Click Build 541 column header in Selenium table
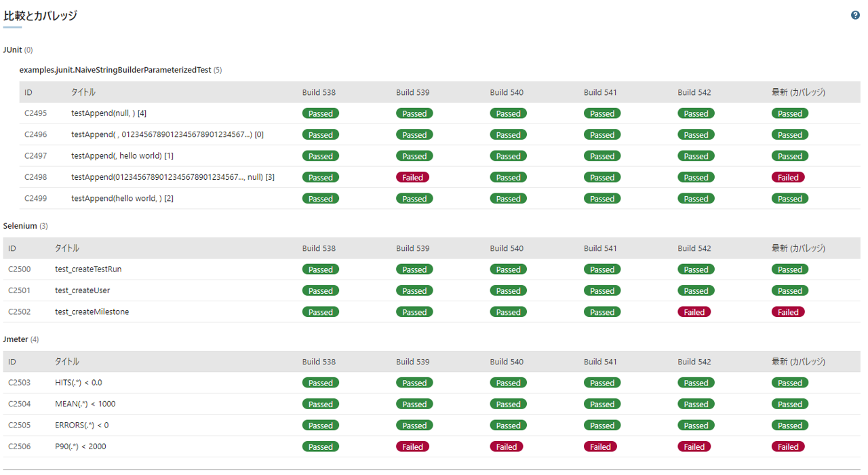 (600, 248)
